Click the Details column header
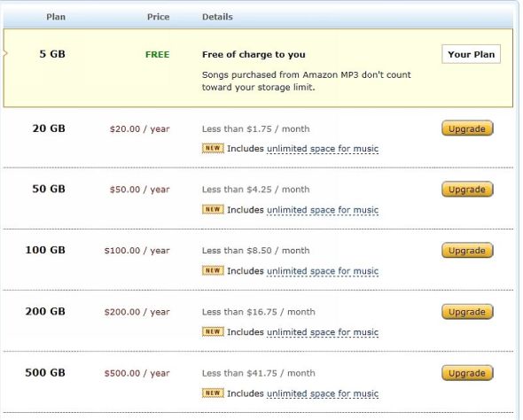The width and height of the screenshot is (523, 420). click(x=217, y=17)
